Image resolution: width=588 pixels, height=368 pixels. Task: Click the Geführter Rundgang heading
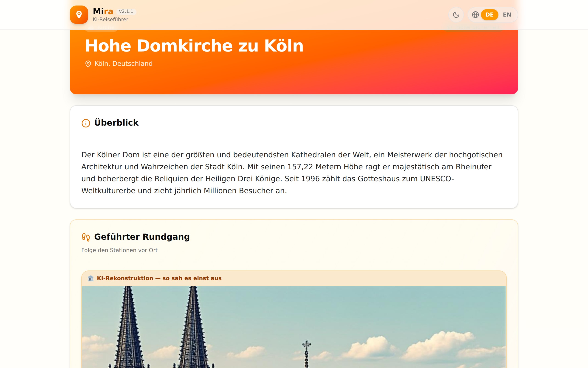[x=142, y=237]
